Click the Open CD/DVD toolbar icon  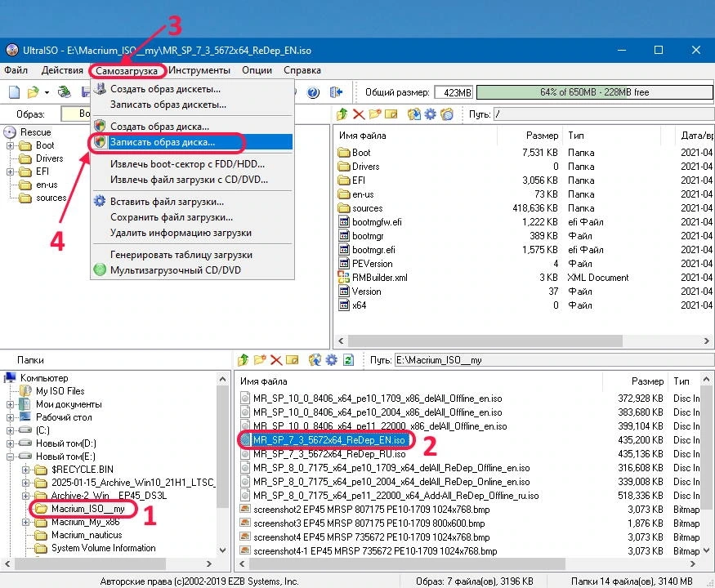65,92
